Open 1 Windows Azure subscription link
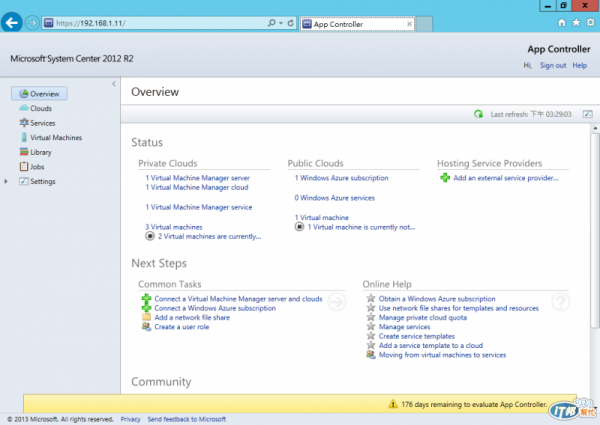Screen dimensions: 600x425 coord(341,178)
